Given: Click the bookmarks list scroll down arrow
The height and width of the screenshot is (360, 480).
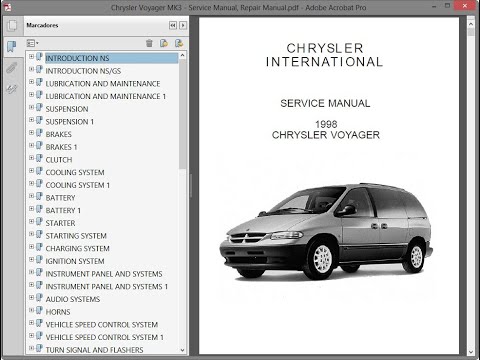Looking at the screenshot, I should (x=182, y=350).
